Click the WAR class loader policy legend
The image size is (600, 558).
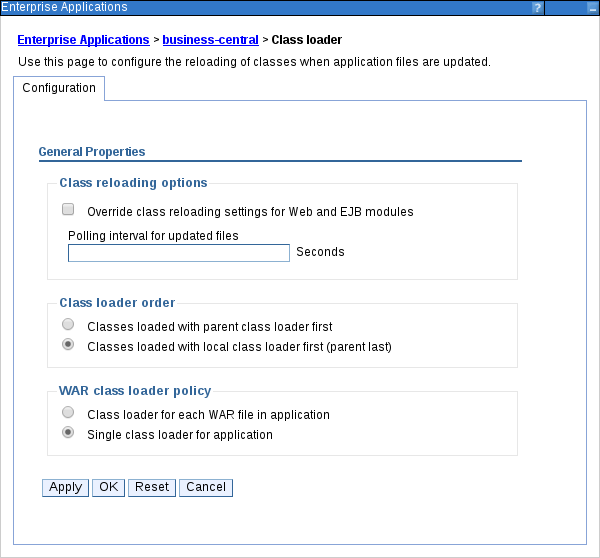135,390
